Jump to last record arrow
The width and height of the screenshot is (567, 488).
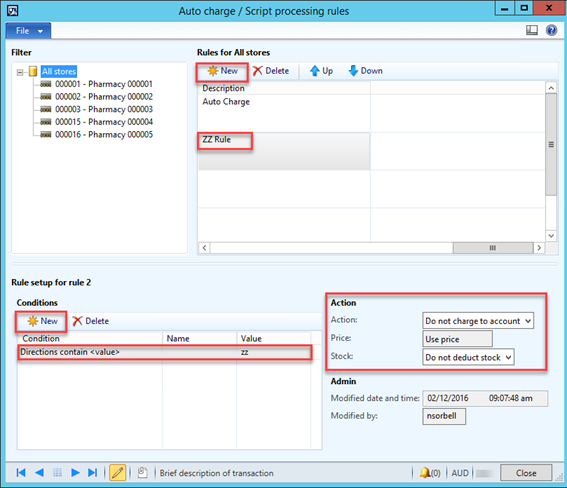[x=93, y=472]
